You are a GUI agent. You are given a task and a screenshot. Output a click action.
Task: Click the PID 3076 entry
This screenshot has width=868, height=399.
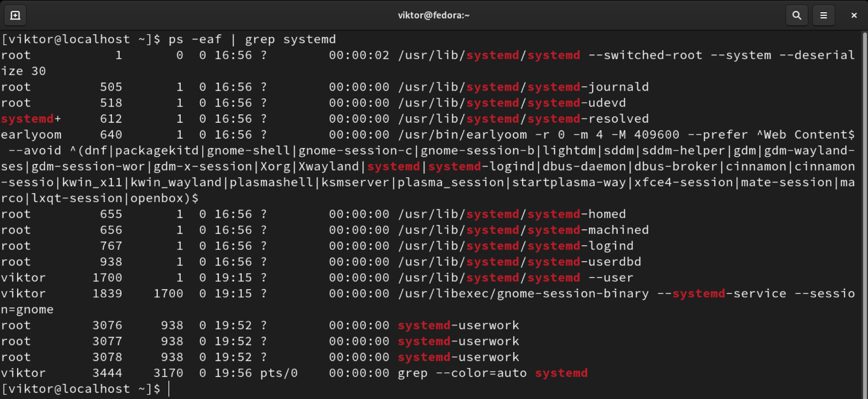tap(107, 325)
